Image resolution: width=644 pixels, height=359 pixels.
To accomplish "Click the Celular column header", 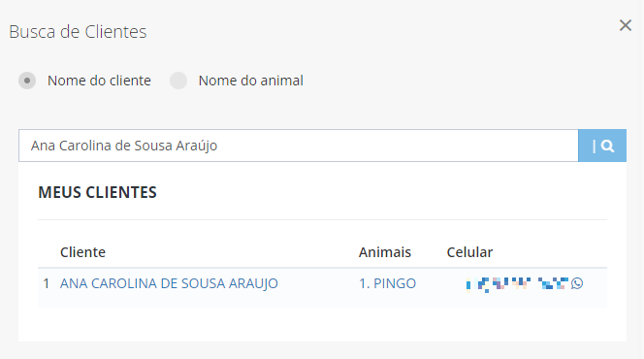I will coord(469,252).
